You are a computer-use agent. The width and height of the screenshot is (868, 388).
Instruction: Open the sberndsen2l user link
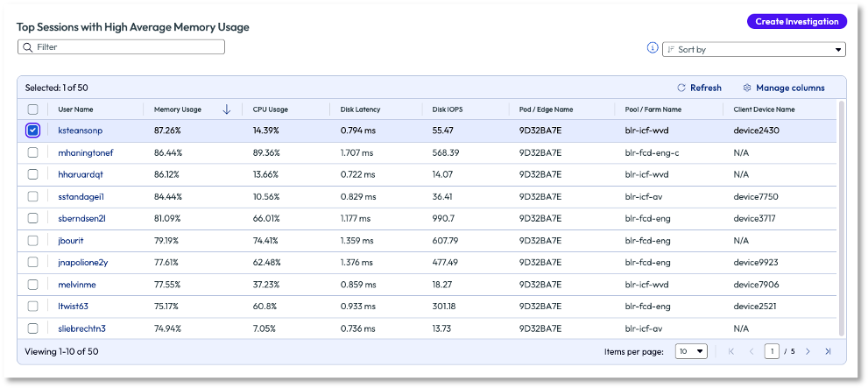[81, 218]
